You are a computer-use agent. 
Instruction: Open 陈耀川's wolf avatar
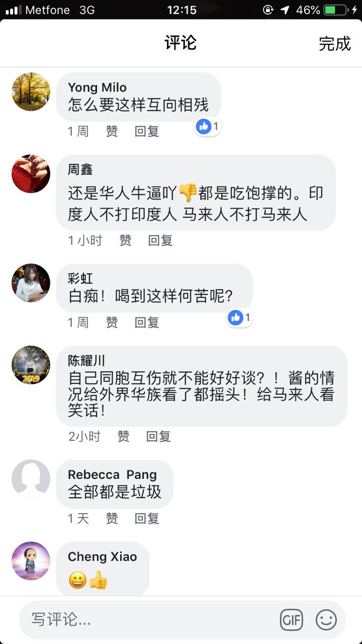click(31, 365)
